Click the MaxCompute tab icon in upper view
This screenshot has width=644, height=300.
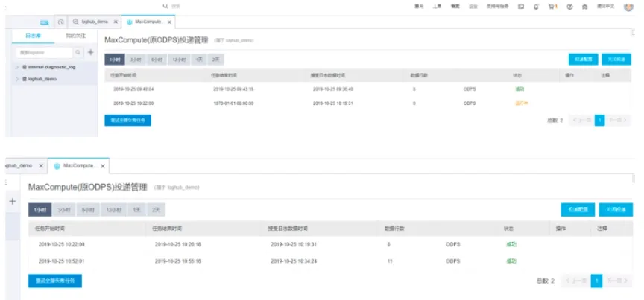[130, 22]
